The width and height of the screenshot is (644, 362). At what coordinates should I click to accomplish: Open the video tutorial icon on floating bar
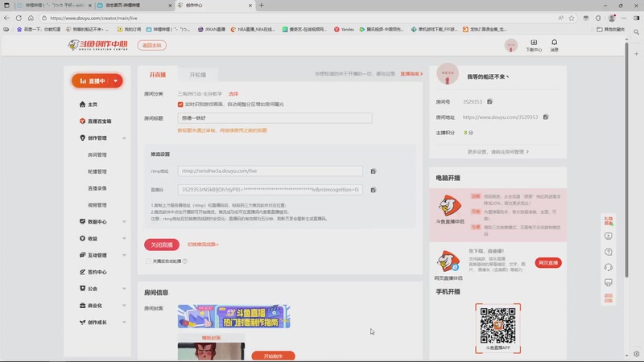609,236
